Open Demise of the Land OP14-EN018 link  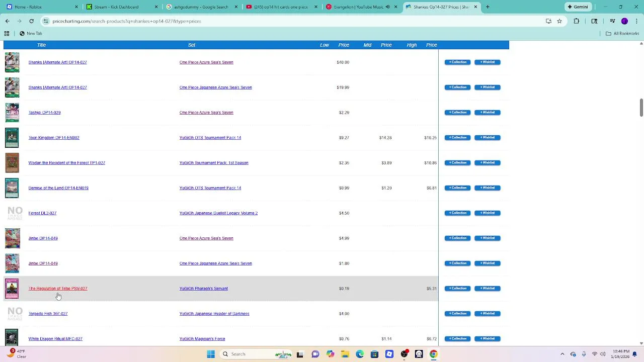(x=58, y=188)
